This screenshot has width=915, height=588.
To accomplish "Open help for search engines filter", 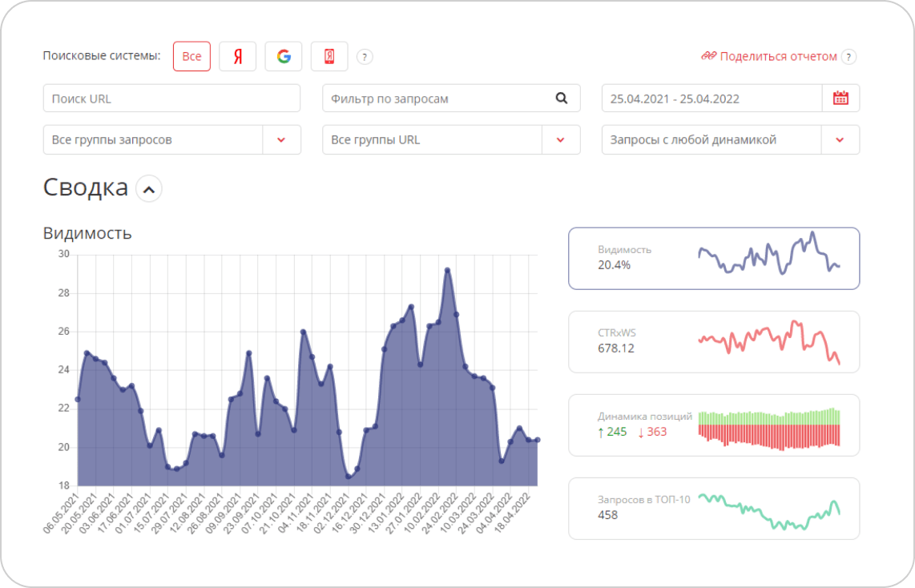I will [x=365, y=57].
